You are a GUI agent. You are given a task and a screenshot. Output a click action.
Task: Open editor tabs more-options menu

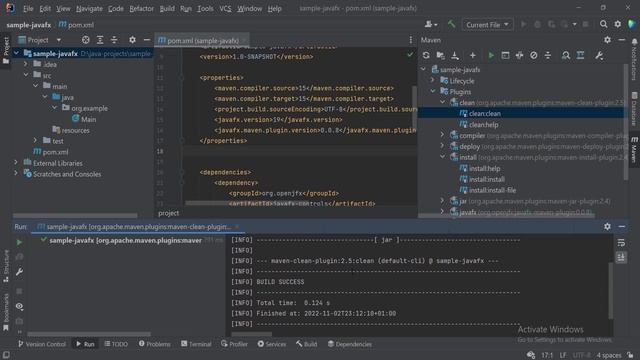pyautogui.click(x=410, y=40)
